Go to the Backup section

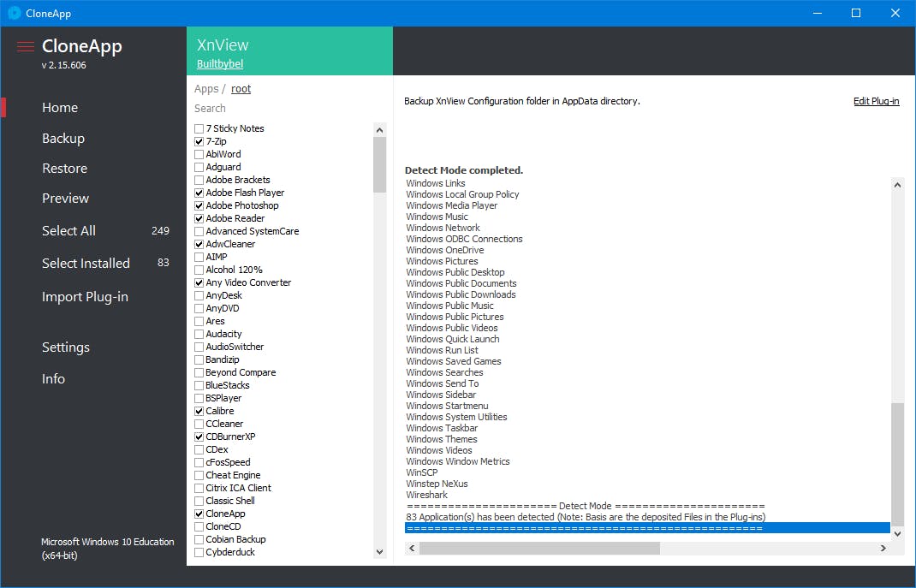point(63,139)
